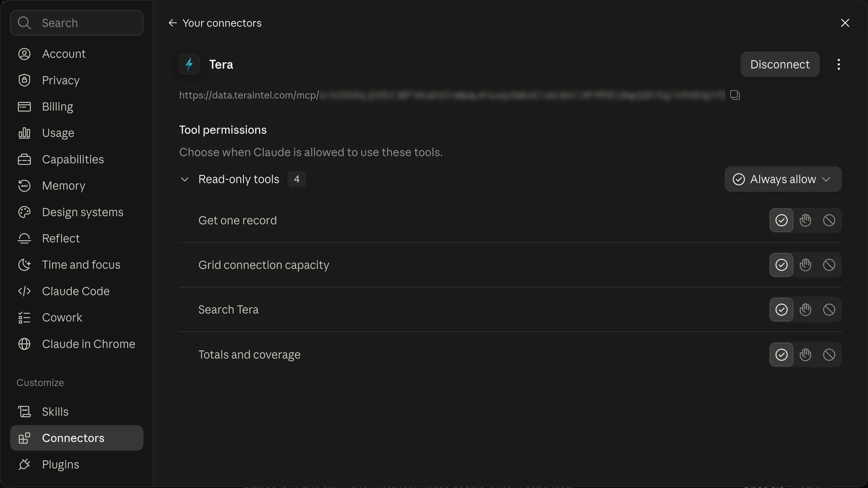Block the Search Tera tool
Screen dimensions: 868x488
tap(829, 310)
